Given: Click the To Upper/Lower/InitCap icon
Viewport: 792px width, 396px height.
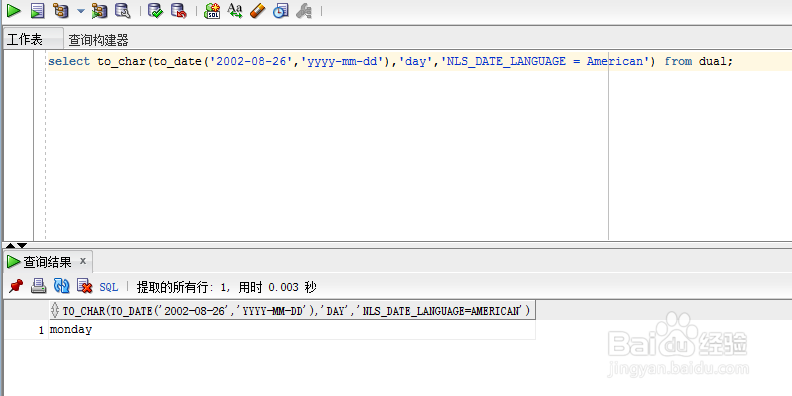Looking at the screenshot, I should [235, 10].
